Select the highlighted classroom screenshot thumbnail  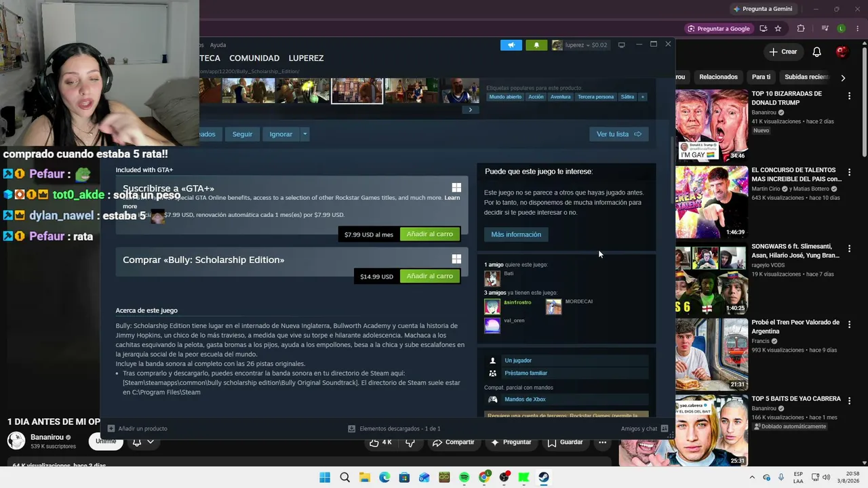tap(357, 91)
